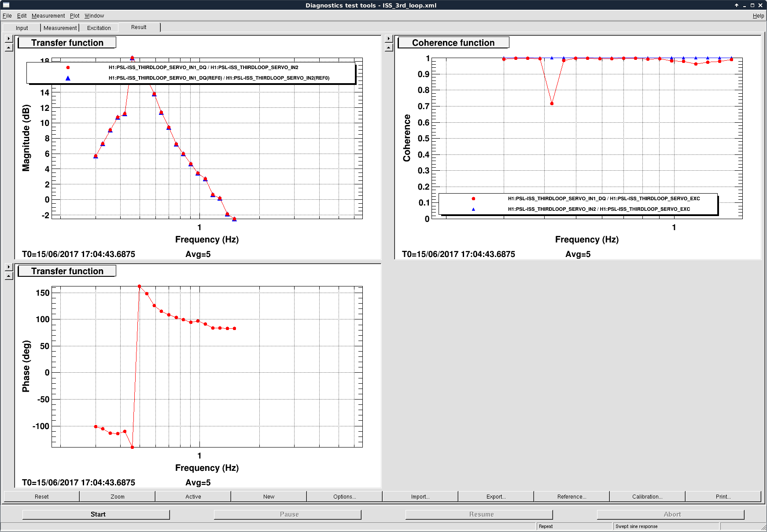Click the phase peak data point near 160 degrees
The width and height of the screenshot is (767, 532).
(139, 286)
